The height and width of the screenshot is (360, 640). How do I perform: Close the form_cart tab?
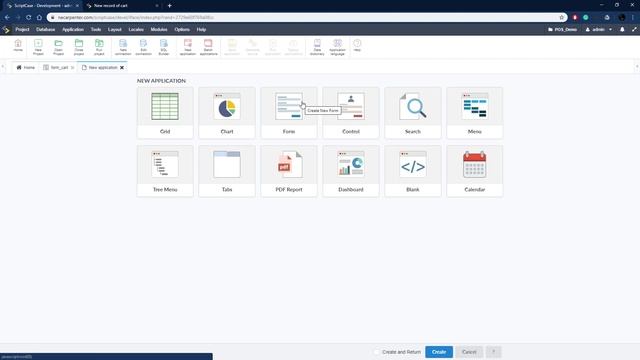click(72, 68)
